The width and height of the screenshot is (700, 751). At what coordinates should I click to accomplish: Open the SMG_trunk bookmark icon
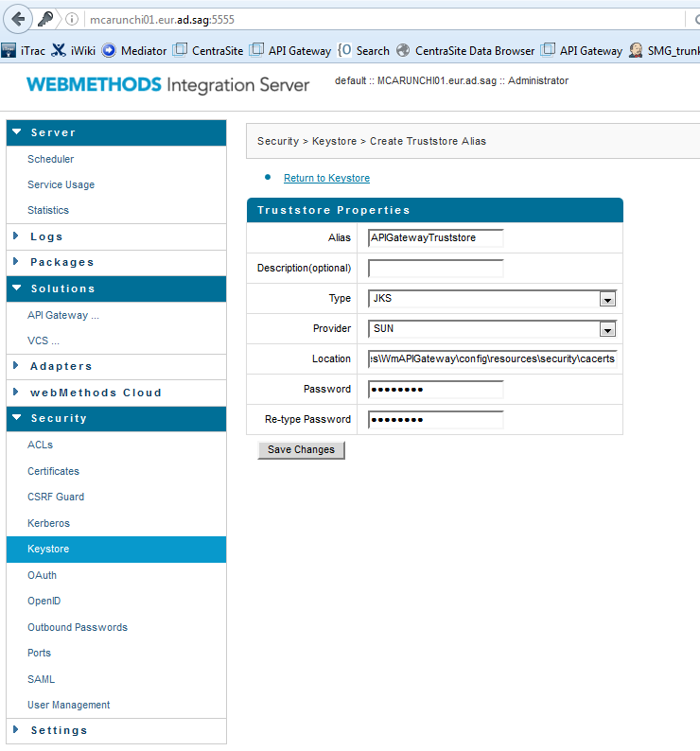click(x=636, y=50)
